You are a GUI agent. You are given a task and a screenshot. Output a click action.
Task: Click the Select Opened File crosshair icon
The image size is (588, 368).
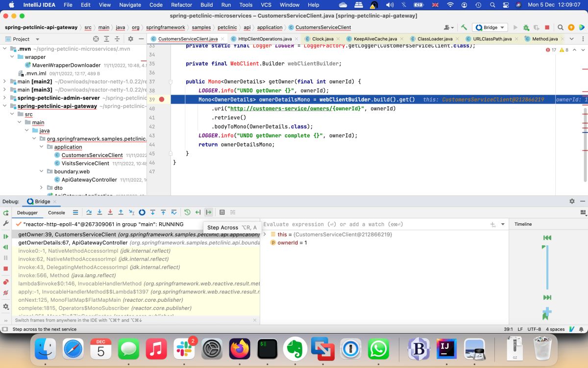pyautogui.click(x=96, y=39)
